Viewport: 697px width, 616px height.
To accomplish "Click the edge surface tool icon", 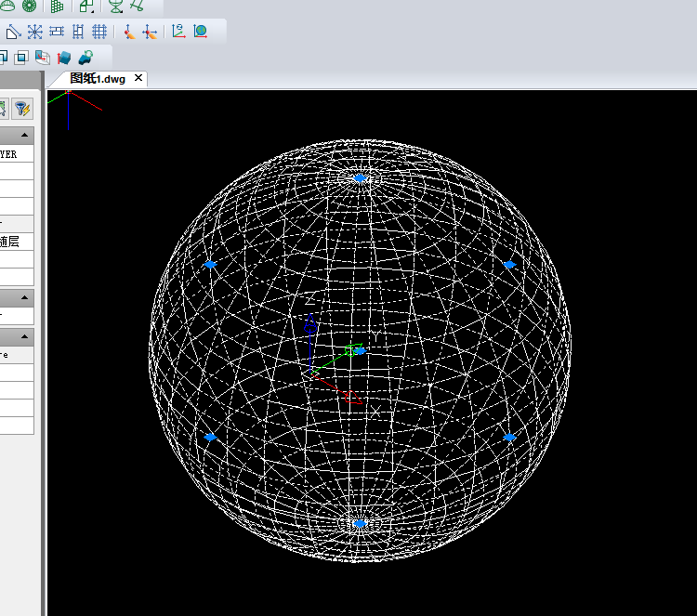I will 138,6.
